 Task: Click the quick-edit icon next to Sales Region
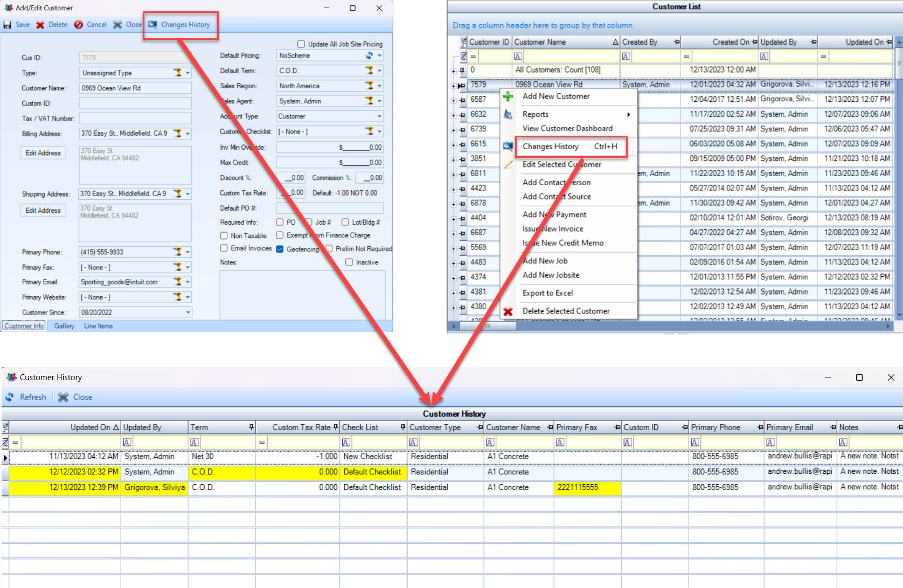(369, 85)
